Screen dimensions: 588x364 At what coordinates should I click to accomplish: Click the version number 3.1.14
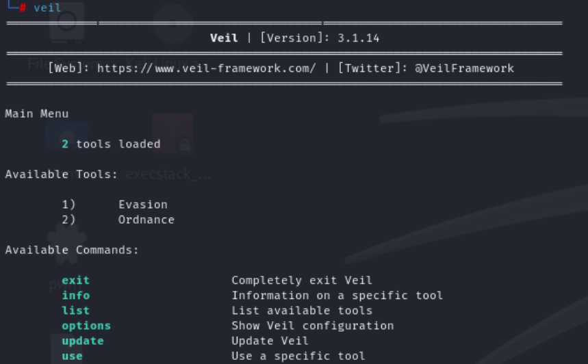click(358, 38)
